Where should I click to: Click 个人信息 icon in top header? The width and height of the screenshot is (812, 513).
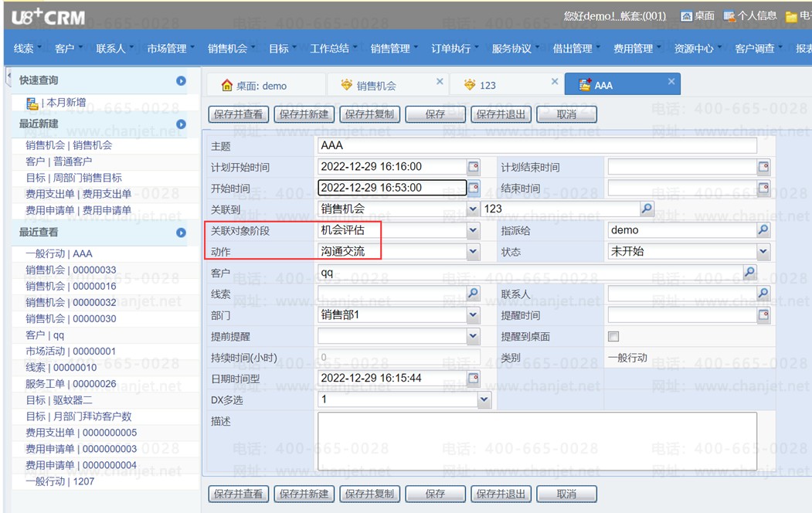click(x=729, y=16)
